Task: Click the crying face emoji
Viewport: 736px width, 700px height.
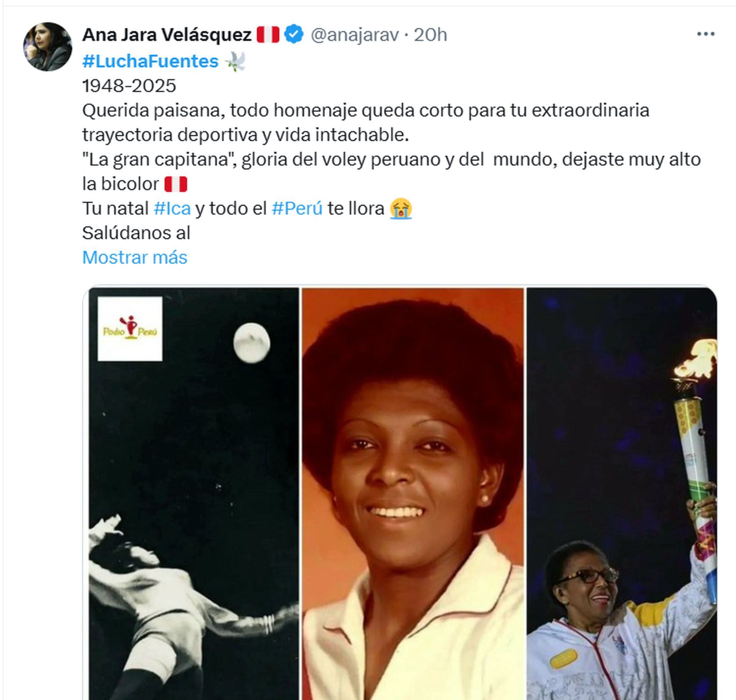Action: point(401,209)
